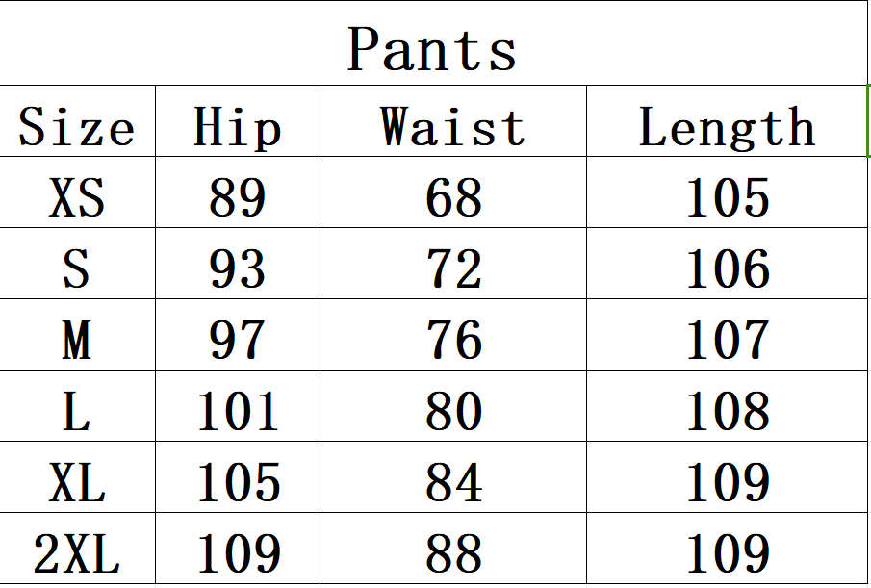Select the XS size row label
Viewport: 871px width, 588px height.
(77, 197)
